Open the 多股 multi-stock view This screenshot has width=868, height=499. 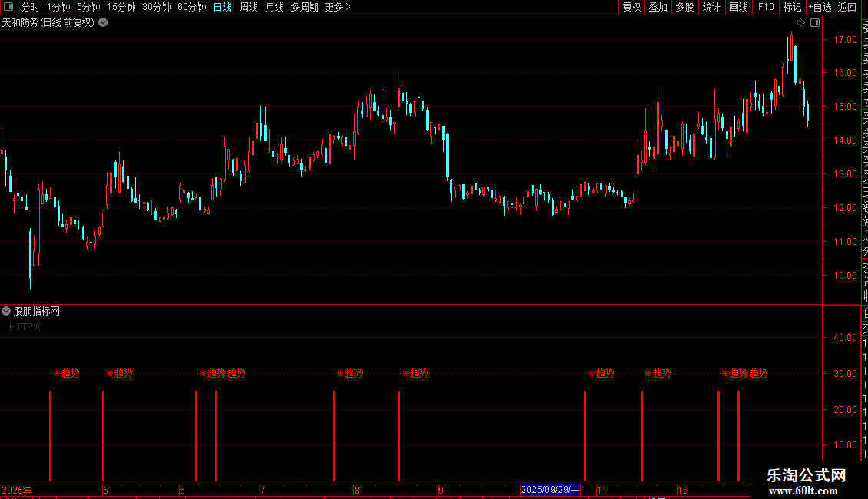[x=684, y=7]
